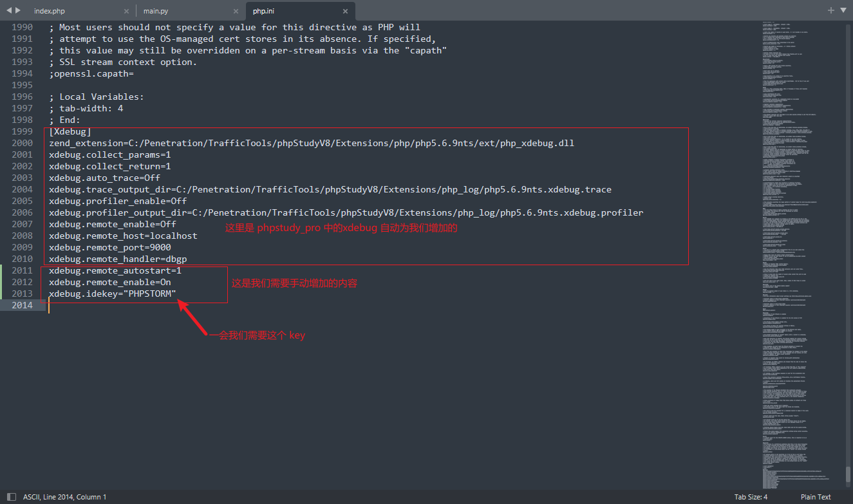Open the tab list dropdown arrow
The width and height of the screenshot is (853, 504).
843,10
